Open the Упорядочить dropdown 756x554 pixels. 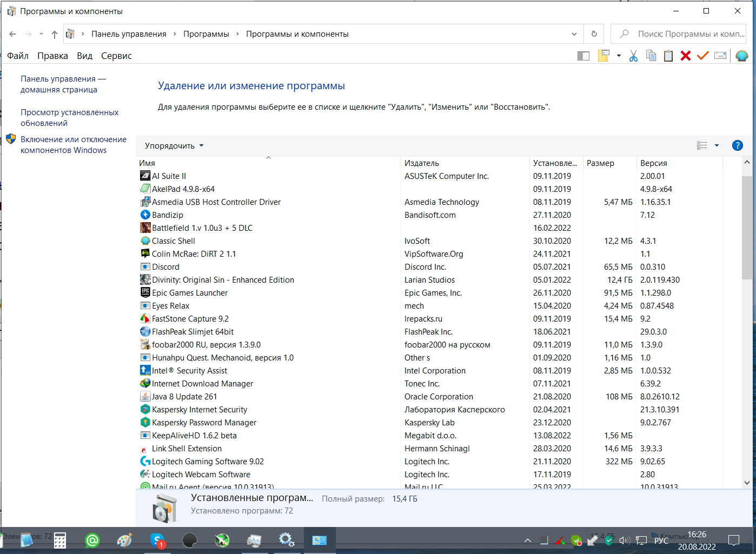point(174,145)
